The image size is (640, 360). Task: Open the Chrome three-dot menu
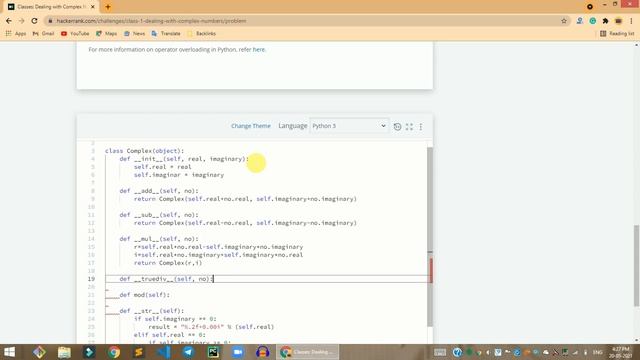[631, 21]
